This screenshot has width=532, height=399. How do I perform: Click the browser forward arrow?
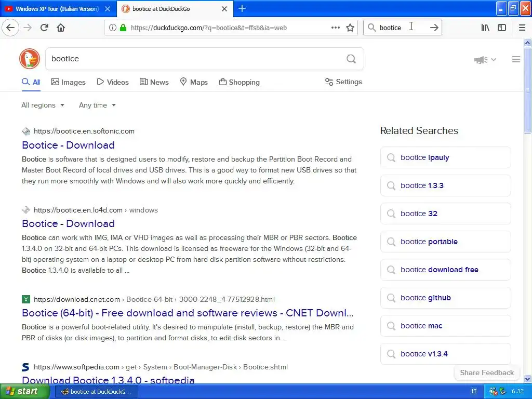click(x=28, y=28)
